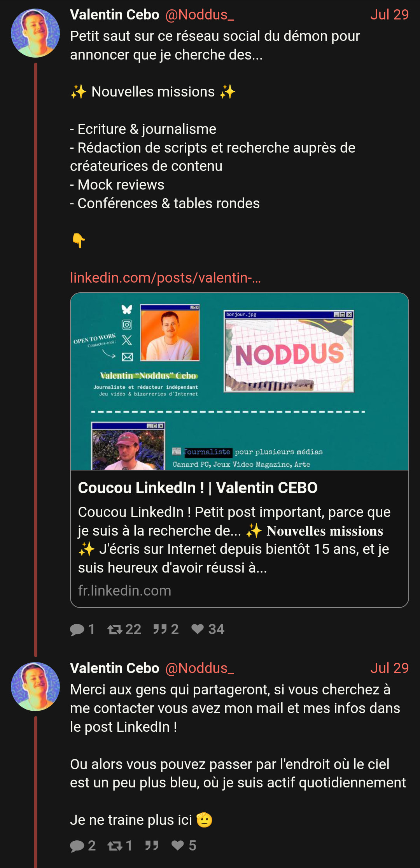This screenshot has height=868, width=420.
Task: Open the NODDUS link preview image
Action: click(240, 382)
